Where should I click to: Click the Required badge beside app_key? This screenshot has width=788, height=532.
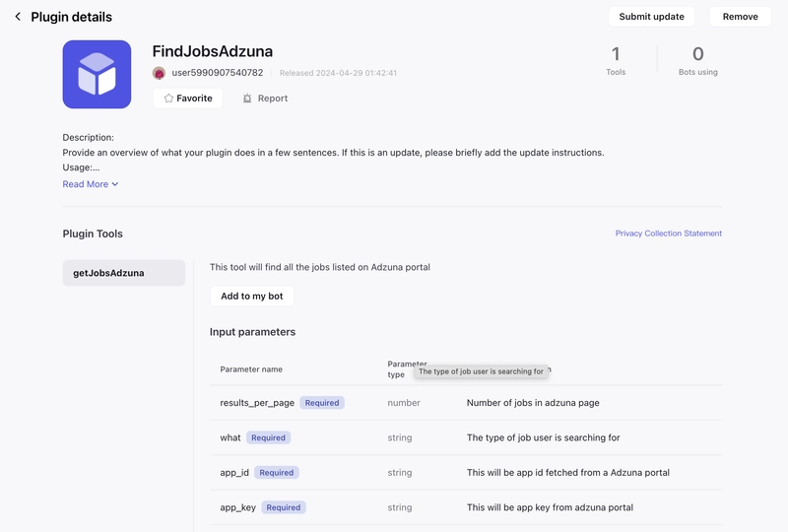[284, 507]
